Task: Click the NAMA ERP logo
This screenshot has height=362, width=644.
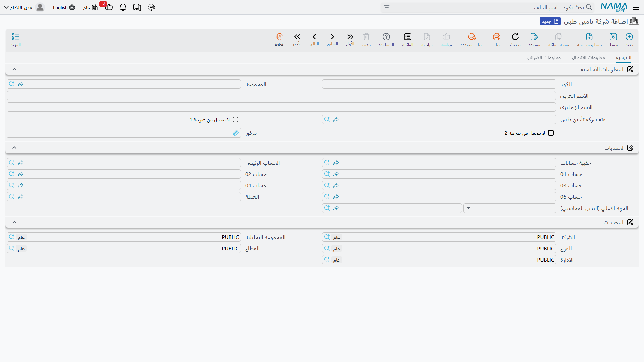Action: (614, 7)
